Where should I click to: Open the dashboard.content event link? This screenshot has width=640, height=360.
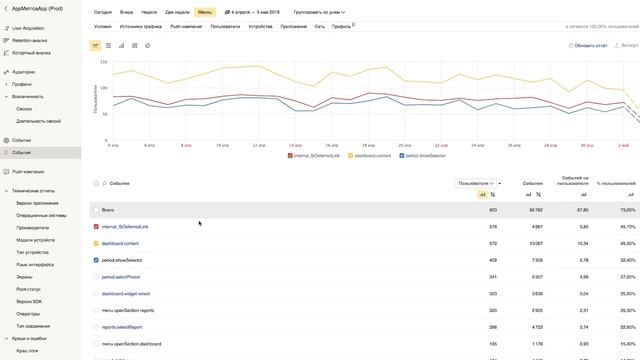(x=120, y=243)
